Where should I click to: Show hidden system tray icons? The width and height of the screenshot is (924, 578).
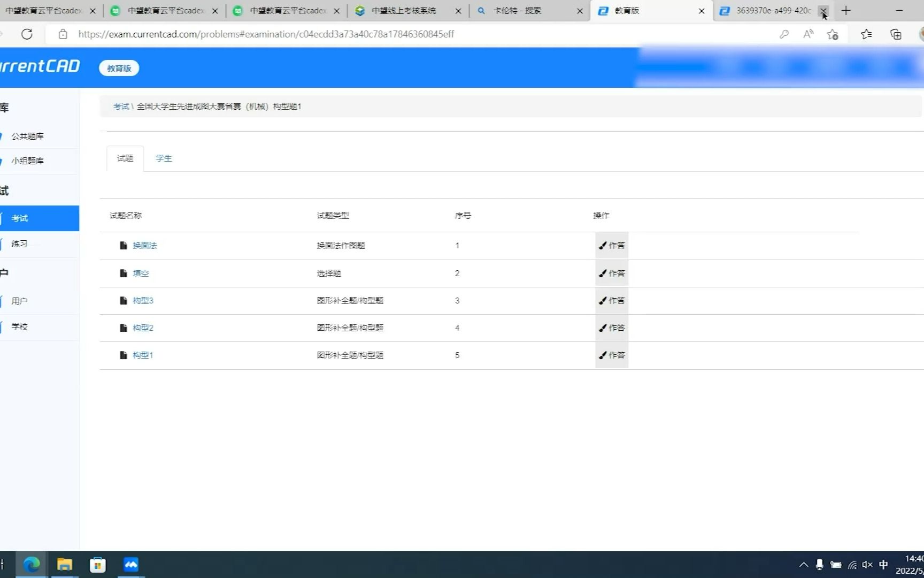(x=804, y=565)
